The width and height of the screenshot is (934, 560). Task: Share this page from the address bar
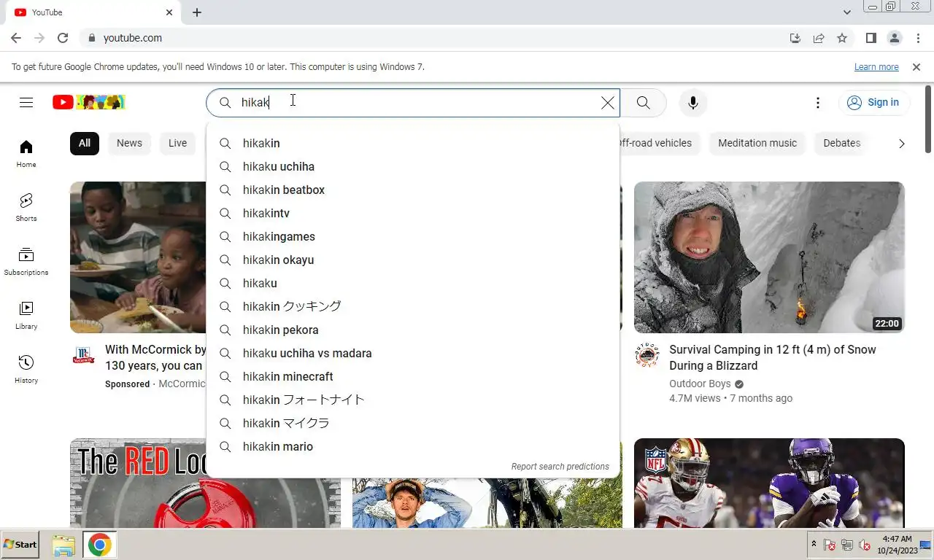click(x=819, y=38)
